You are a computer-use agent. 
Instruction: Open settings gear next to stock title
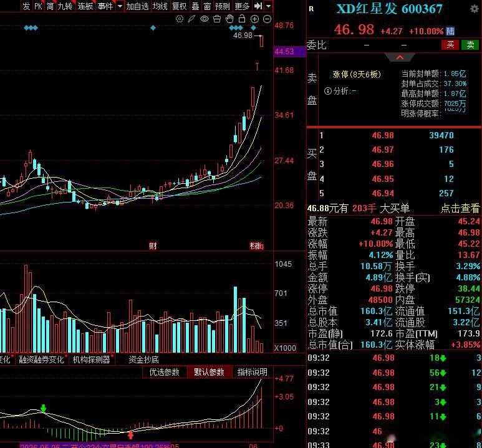(475, 9)
